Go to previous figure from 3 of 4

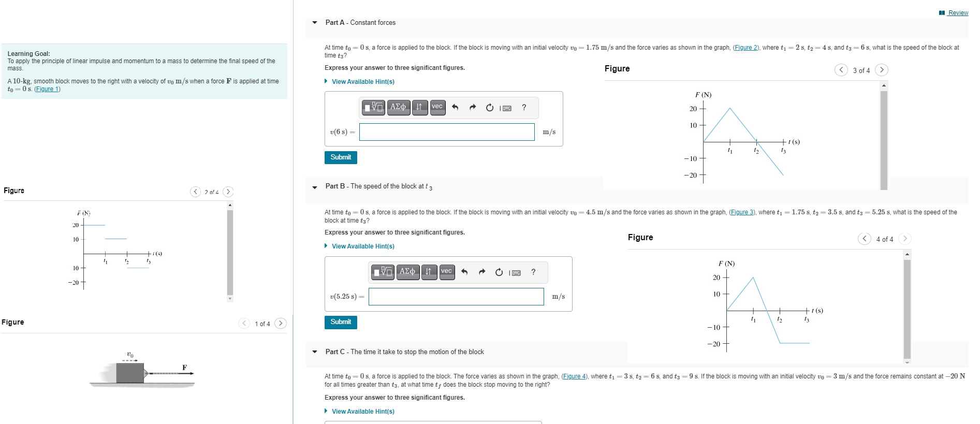(x=841, y=70)
